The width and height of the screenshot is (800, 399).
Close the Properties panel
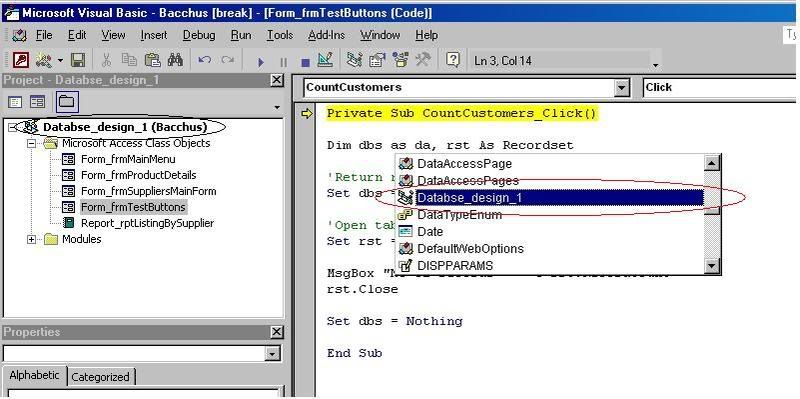coord(277,332)
